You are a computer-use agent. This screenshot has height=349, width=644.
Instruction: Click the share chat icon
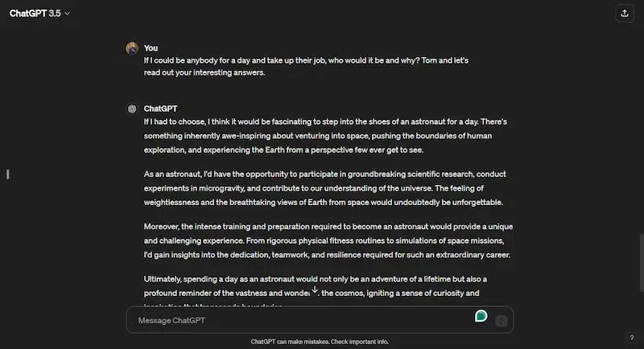click(x=624, y=13)
